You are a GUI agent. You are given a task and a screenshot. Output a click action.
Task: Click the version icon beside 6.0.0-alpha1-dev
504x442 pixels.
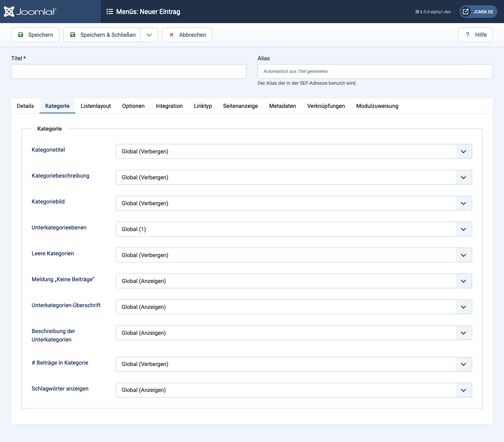(x=416, y=11)
